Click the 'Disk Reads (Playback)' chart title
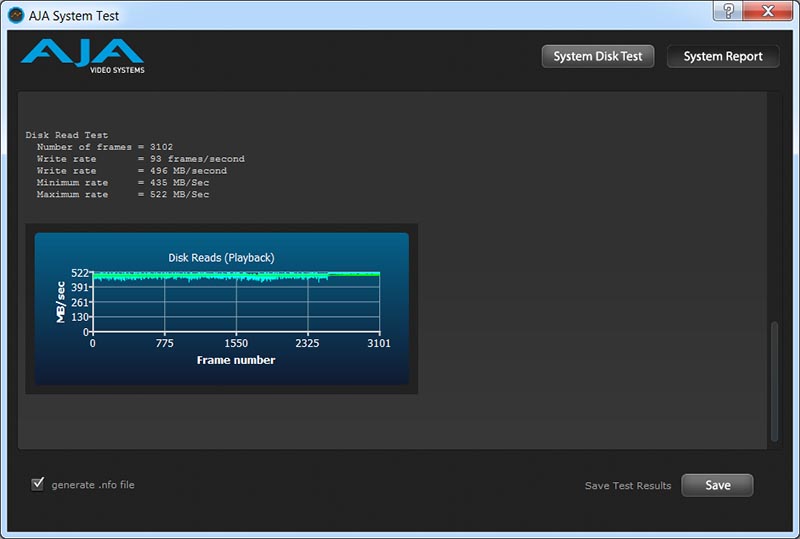This screenshot has height=539, width=800. 221,258
